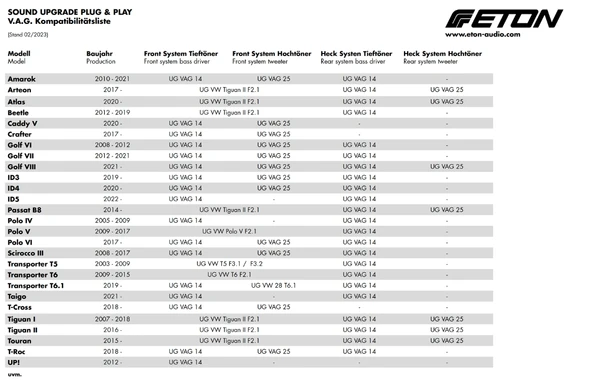This screenshot has width=592, height=380.
Task: Click the UP! model row label
Action: 14,362
